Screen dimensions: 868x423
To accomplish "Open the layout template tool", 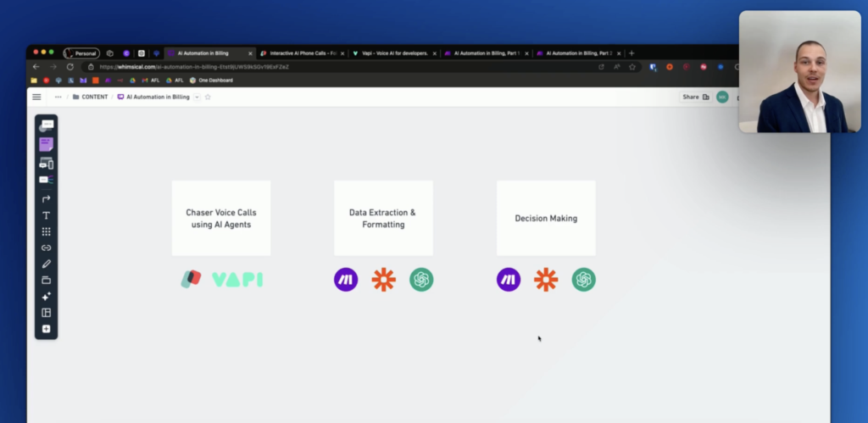I will pos(46,313).
